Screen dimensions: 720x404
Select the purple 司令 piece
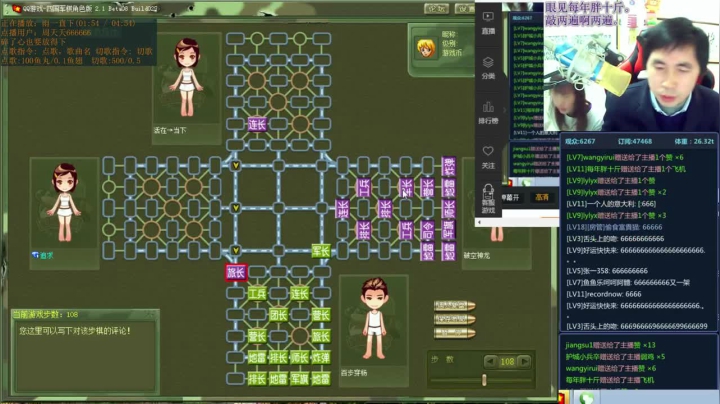(428, 230)
